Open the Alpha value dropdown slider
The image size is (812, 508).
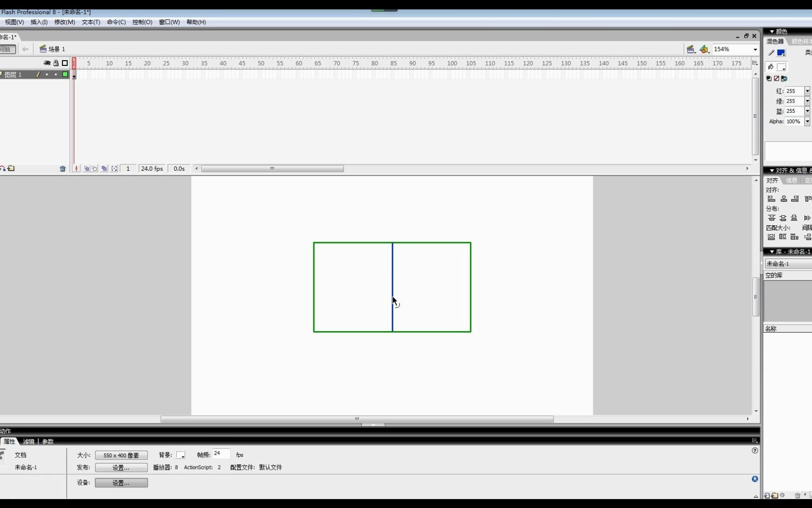(x=807, y=121)
